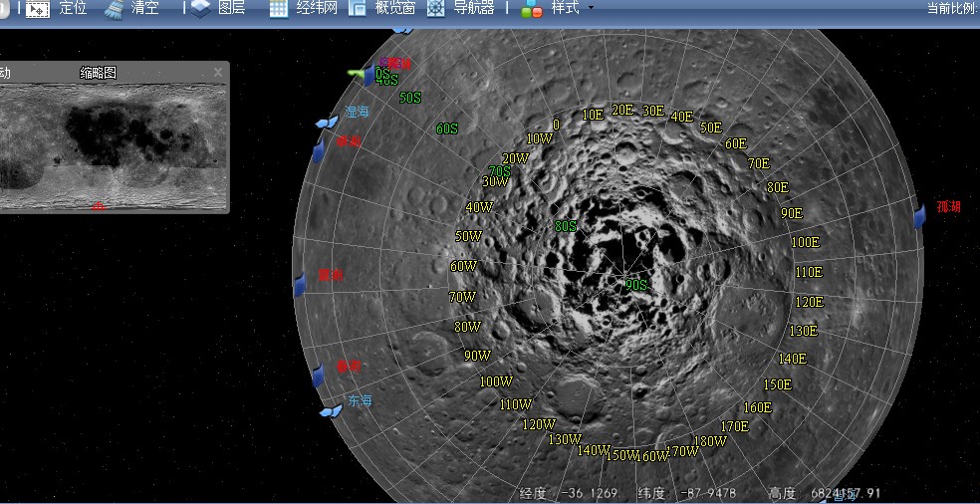Image resolution: width=980 pixels, height=504 pixels.
Task: Select the blue flag marker beside 春湖
Action: tap(318, 376)
